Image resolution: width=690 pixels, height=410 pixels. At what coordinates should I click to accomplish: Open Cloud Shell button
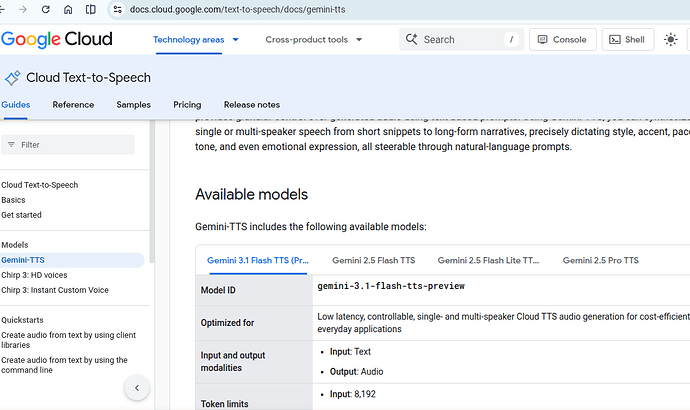(x=628, y=40)
